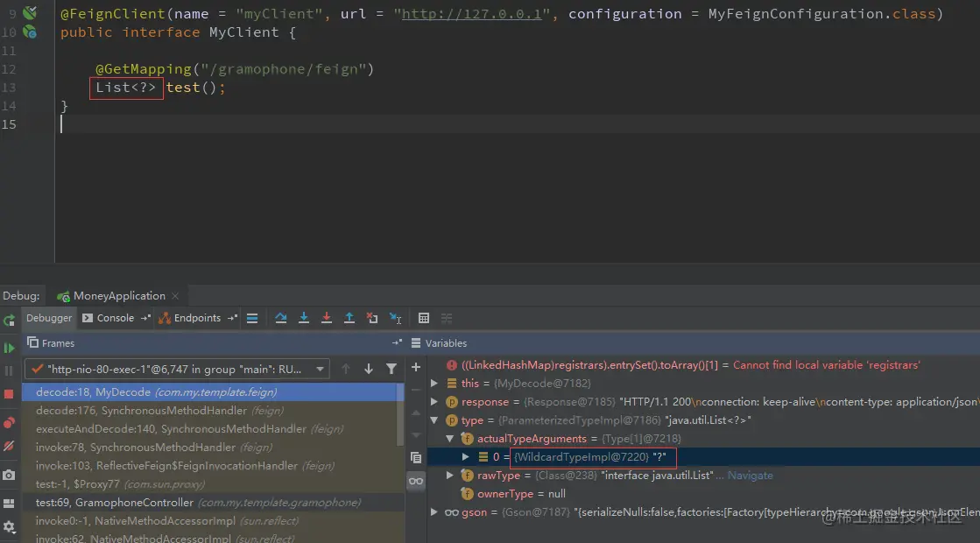Duplicate watch copy icon
Screen dimensions: 980x543
416,458
